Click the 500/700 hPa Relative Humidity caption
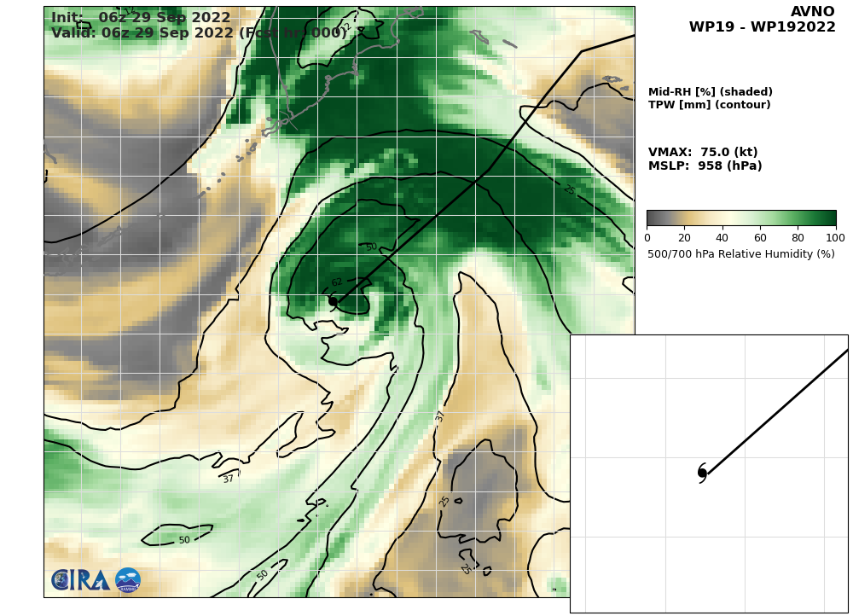Viewport: 853px width, 616px height. click(741, 253)
